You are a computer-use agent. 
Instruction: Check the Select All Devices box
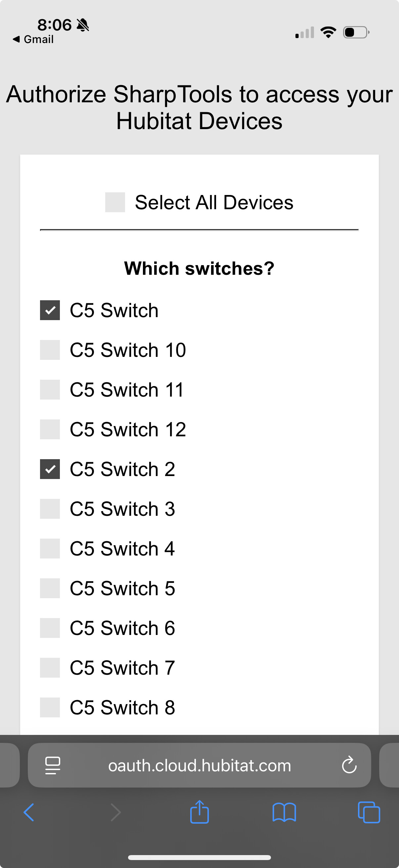[x=115, y=202]
